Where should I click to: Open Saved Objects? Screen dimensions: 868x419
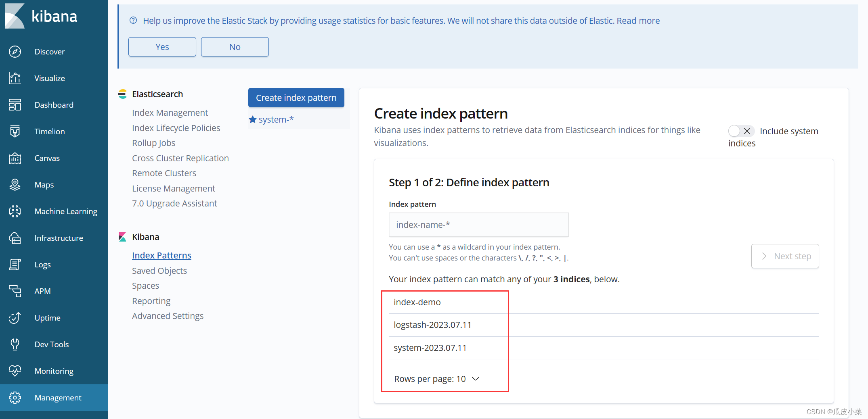(159, 271)
